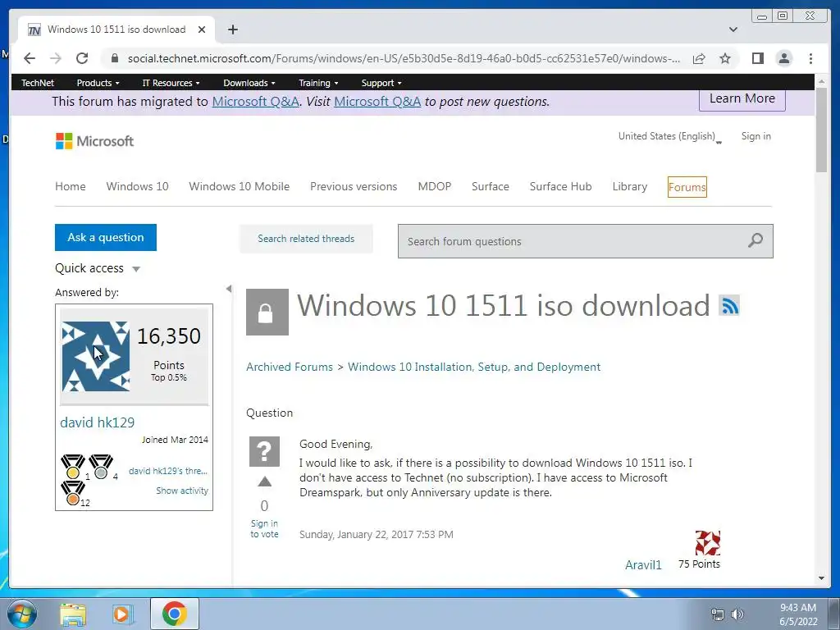Share this page using share icon
840x630 pixels.
(699, 58)
